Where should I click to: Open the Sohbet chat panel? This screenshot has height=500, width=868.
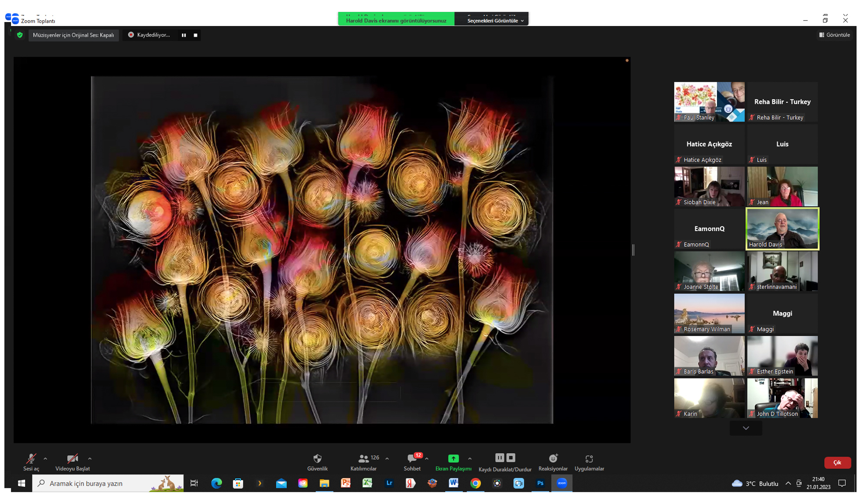412,462
